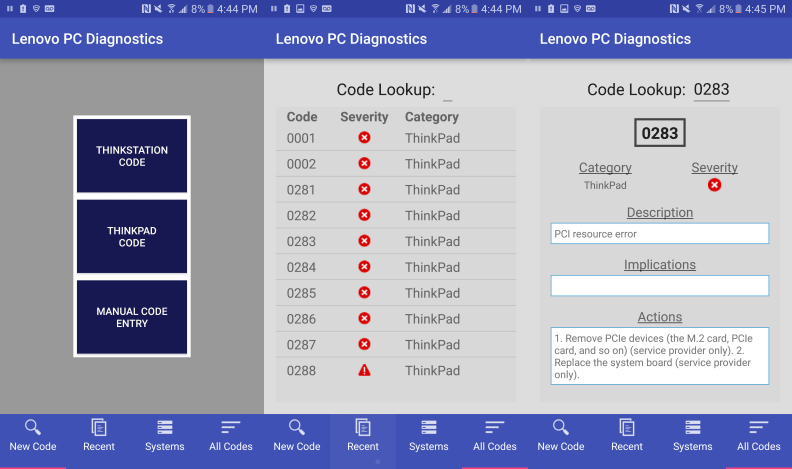Viewport: 792px width, 469px height.
Task: Click the Category column header in the list
Action: (x=432, y=117)
